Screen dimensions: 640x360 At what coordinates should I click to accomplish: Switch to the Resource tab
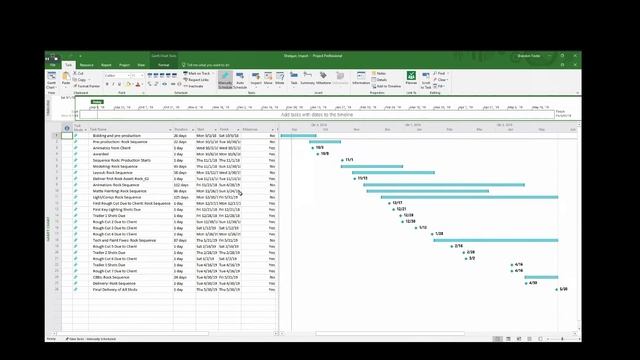click(x=87, y=65)
